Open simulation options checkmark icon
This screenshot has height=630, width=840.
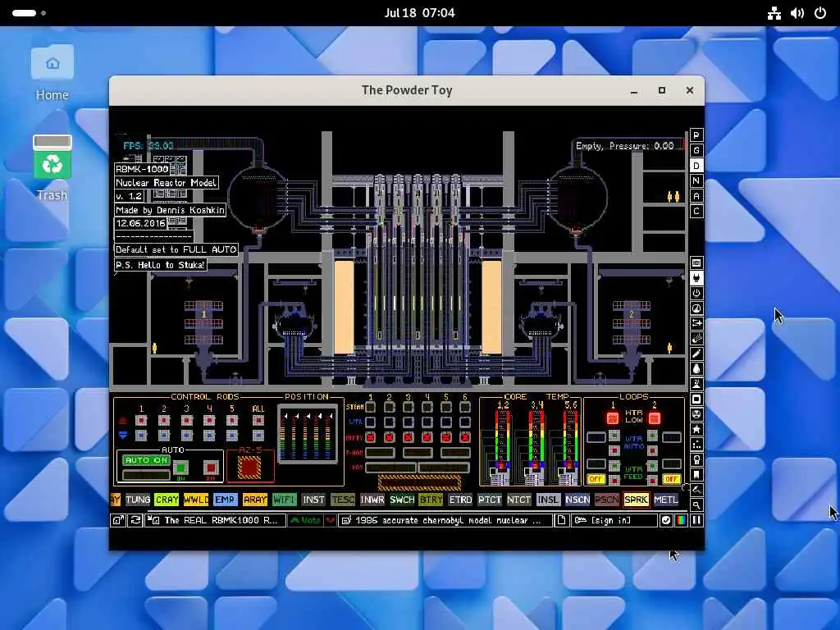pos(665,520)
